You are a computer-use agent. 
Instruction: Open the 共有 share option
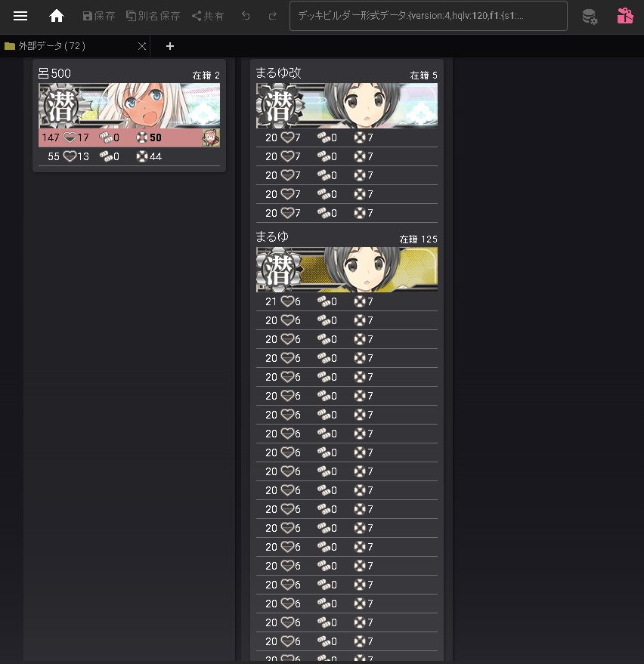pyautogui.click(x=208, y=16)
